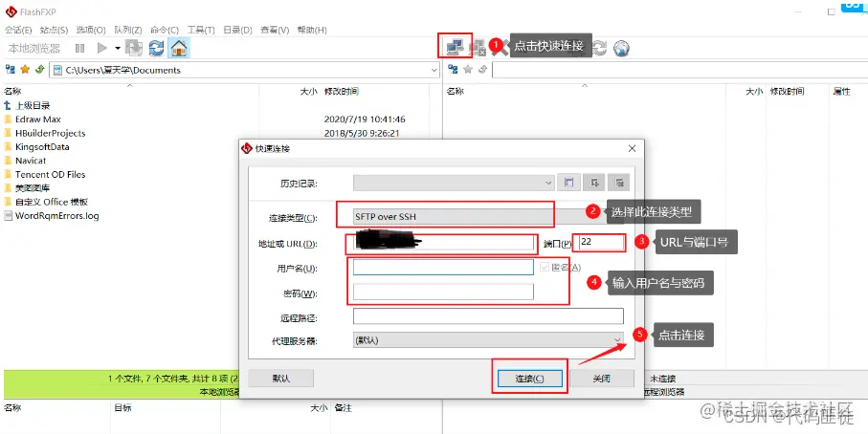
Task: Open the play button dropdown arrow
Action: tap(118, 49)
